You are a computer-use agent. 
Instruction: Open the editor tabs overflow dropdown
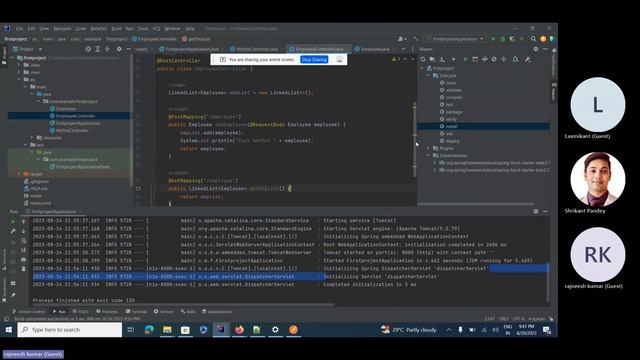point(403,49)
